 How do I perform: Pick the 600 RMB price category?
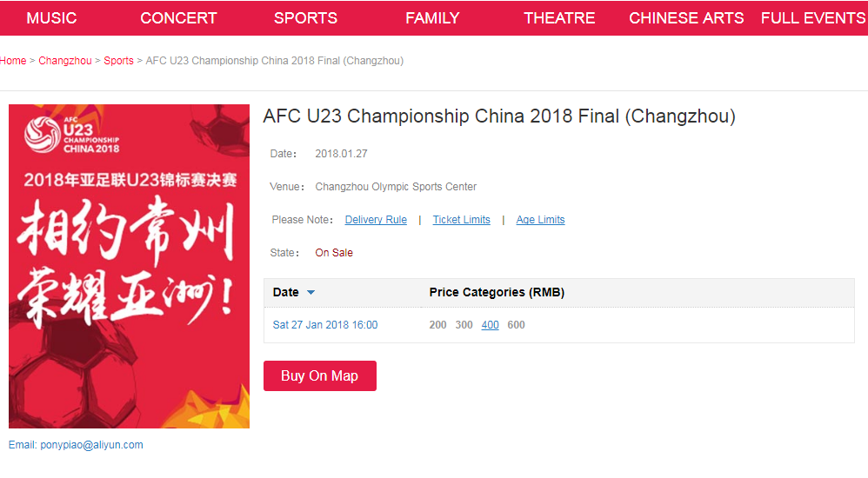(516, 325)
